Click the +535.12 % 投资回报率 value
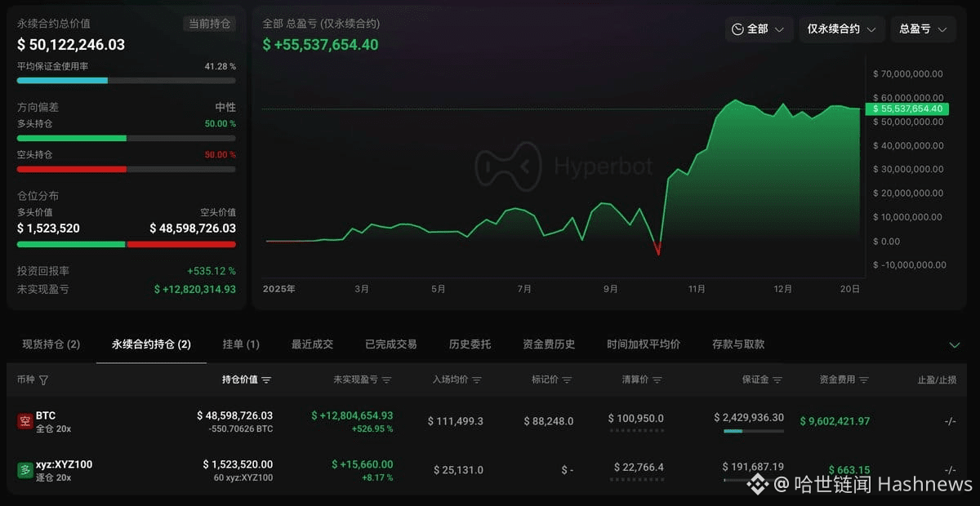Viewport: 980px width, 506px height. pyautogui.click(x=212, y=271)
